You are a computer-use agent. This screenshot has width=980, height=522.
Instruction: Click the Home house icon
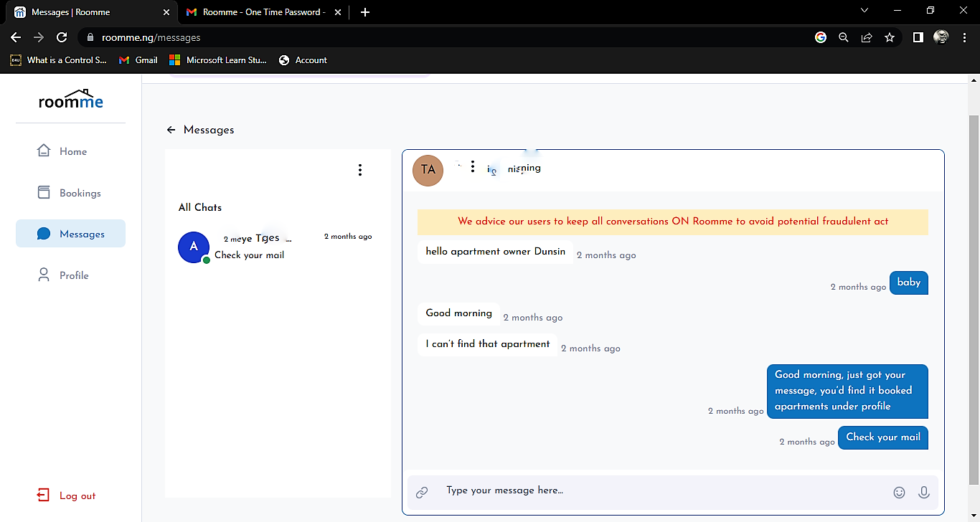click(x=44, y=151)
